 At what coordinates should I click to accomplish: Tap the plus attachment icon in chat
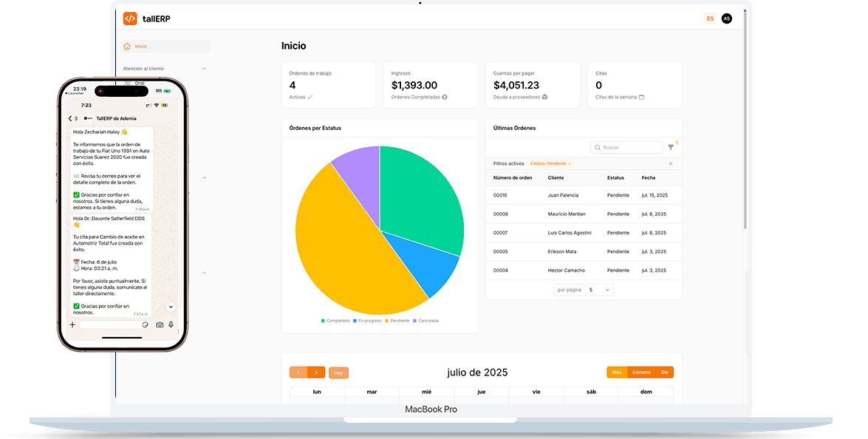(72, 324)
